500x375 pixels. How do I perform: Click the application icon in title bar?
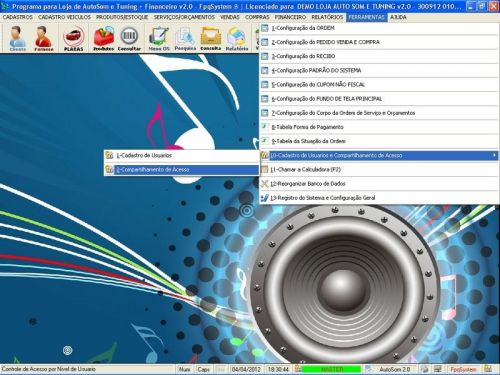tap(5, 6)
